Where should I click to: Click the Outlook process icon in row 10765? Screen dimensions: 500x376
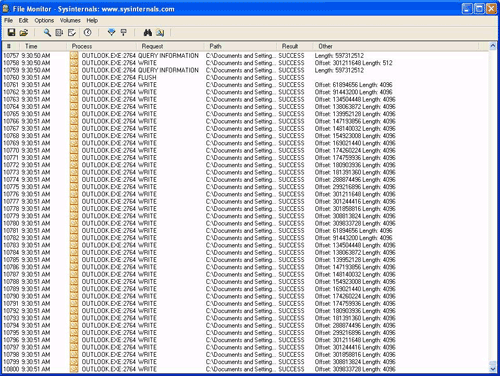pos(74,114)
